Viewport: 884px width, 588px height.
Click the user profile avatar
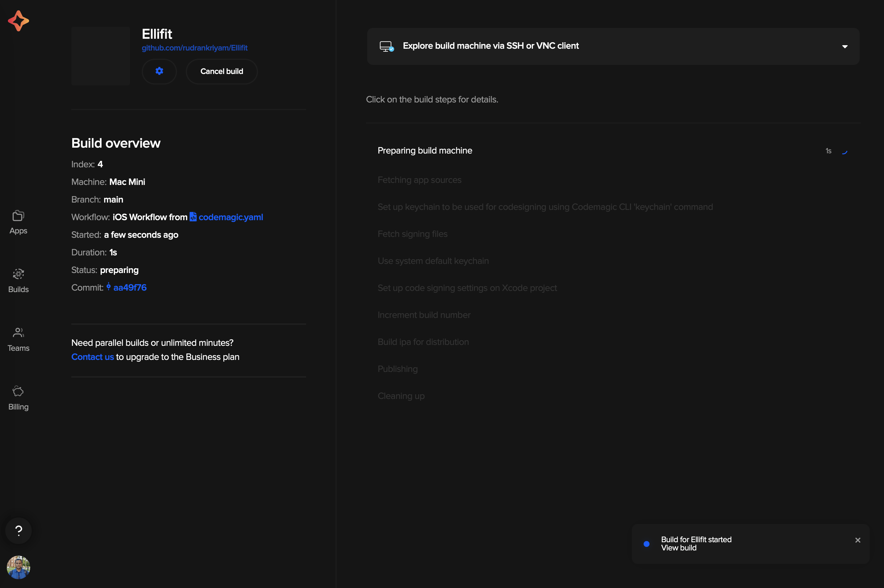point(18,567)
